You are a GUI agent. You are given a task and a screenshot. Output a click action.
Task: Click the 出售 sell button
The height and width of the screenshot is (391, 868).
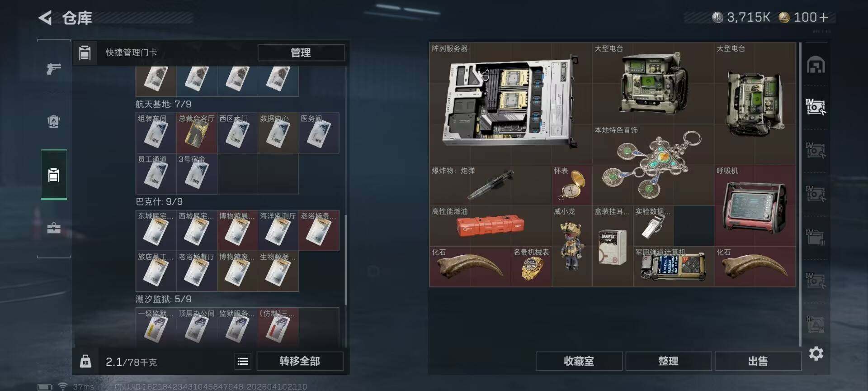(758, 361)
